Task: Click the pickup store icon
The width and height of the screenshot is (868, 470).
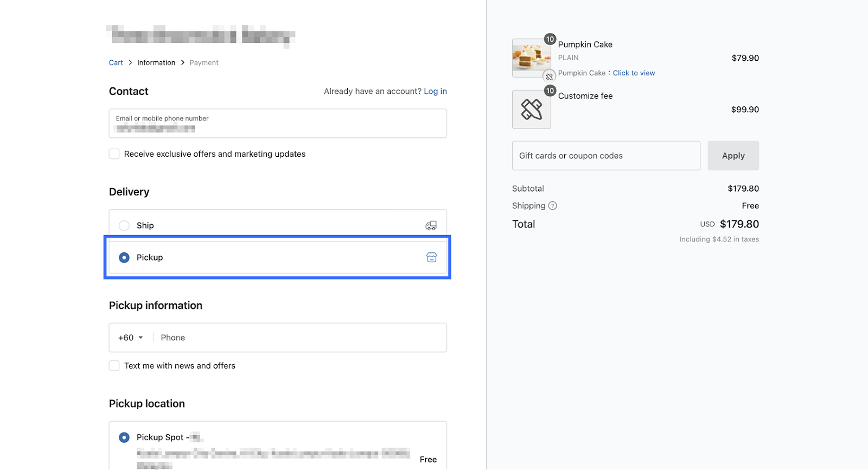Action: 431,258
